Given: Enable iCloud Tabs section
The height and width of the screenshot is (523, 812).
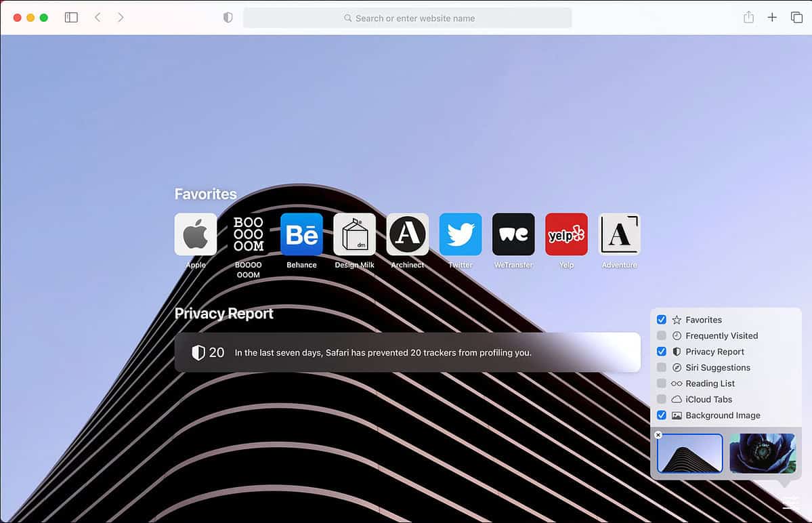Looking at the screenshot, I should pos(662,399).
